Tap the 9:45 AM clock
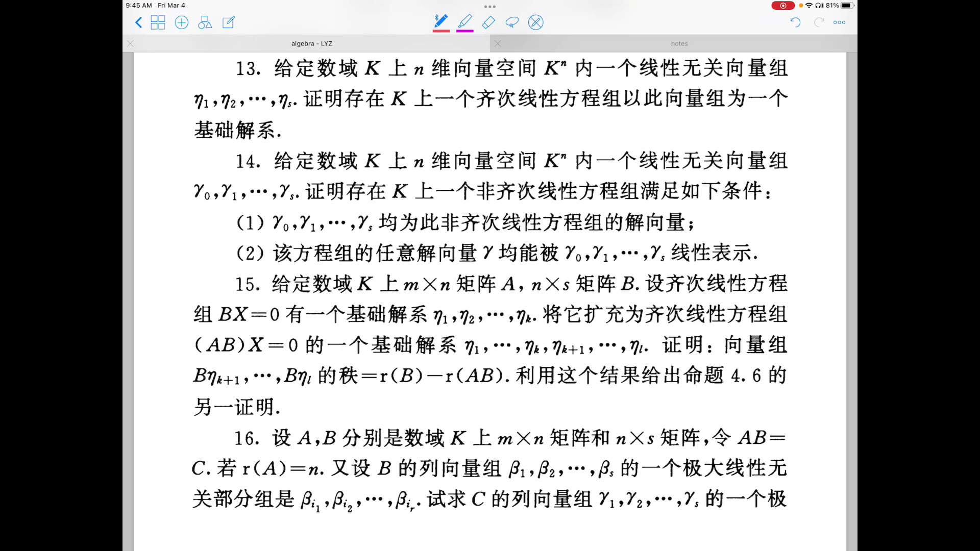The image size is (980, 551). point(139,6)
